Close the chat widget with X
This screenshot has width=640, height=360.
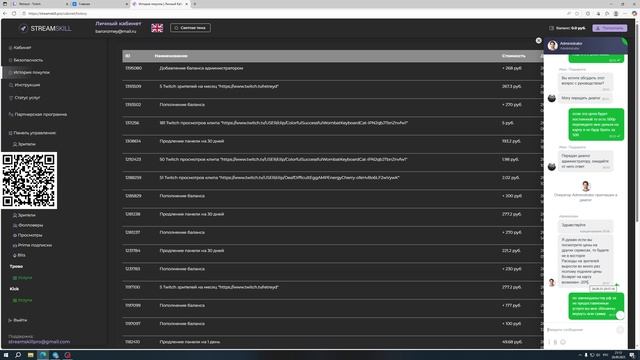[x=539, y=40]
